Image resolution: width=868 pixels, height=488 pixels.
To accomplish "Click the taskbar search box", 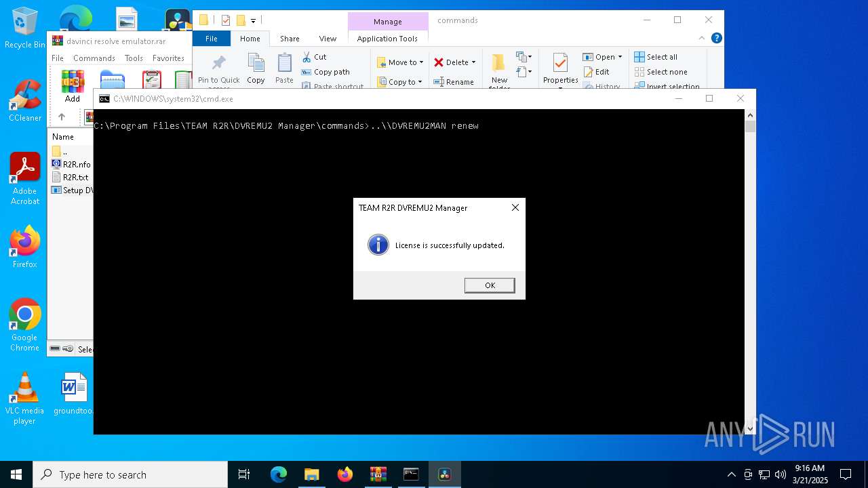I will (130, 474).
